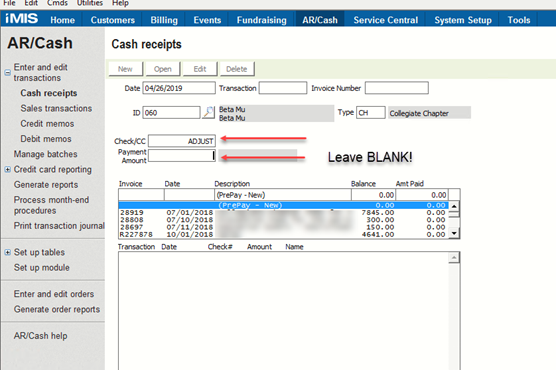Click the Payment Amount field
556x370 pixels.
pyautogui.click(x=182, y=156)
